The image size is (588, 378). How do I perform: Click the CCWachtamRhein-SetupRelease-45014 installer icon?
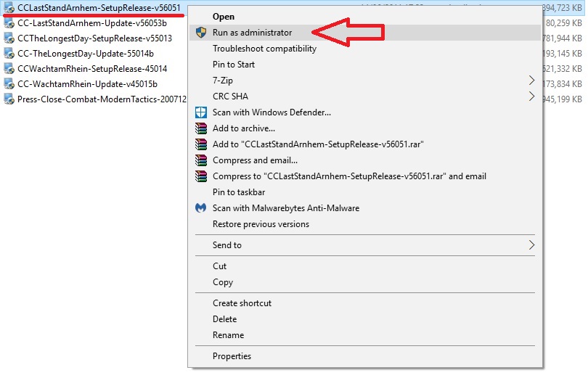9,68
